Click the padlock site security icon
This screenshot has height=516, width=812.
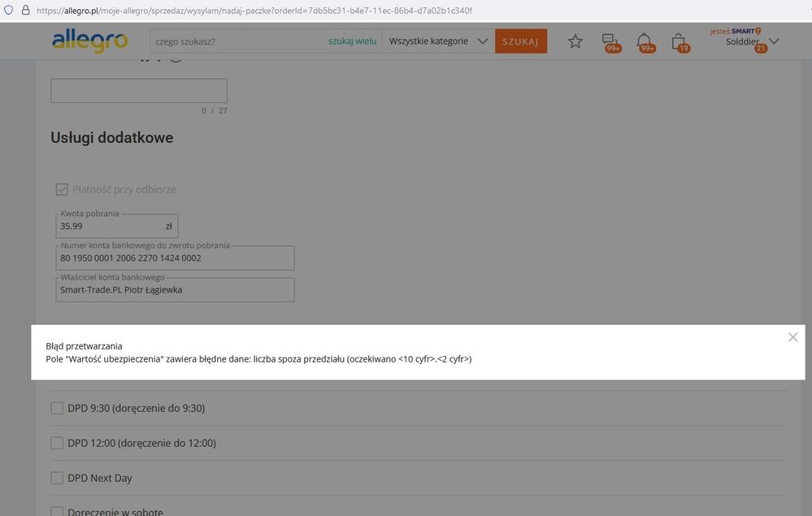click(x=24, y=11)
